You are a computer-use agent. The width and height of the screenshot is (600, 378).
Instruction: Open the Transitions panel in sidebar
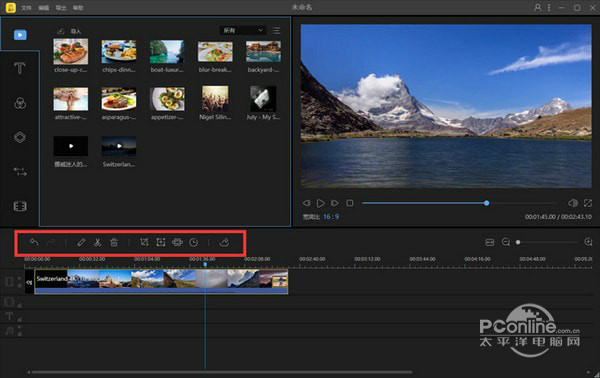pos(20,171)
